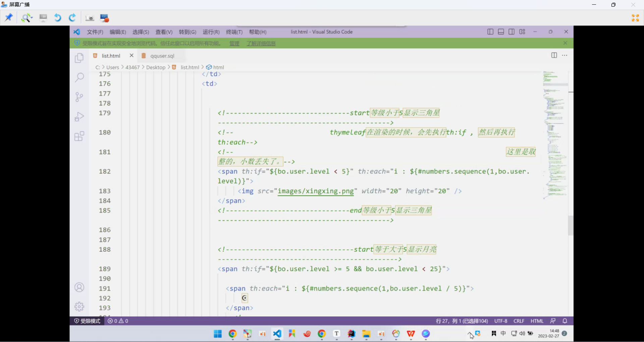Image resolution: width=644 pixels, height=342 pixels.
Task: Open the Search view in activity bar
Action: (x=79, y=77)
